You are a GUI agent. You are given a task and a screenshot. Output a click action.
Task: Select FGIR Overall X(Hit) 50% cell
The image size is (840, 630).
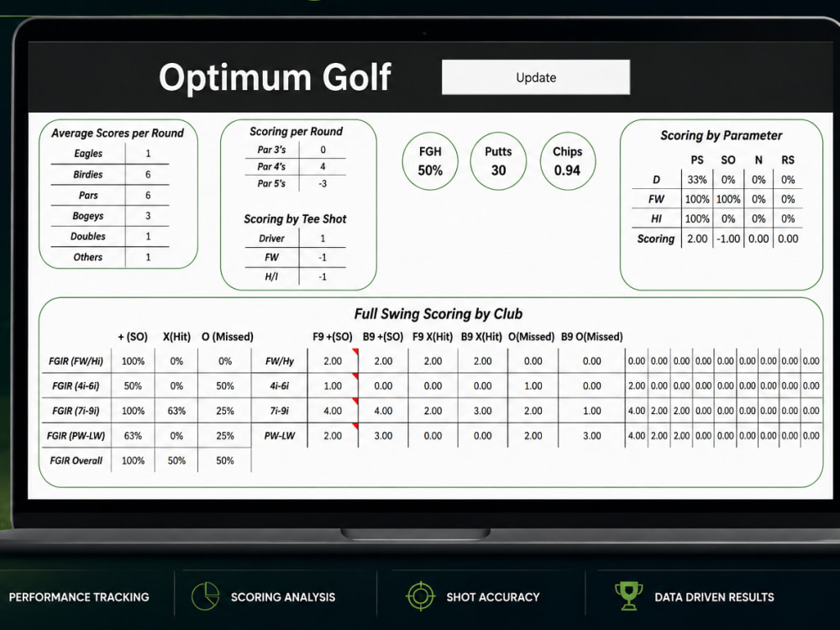click(176, 460)
